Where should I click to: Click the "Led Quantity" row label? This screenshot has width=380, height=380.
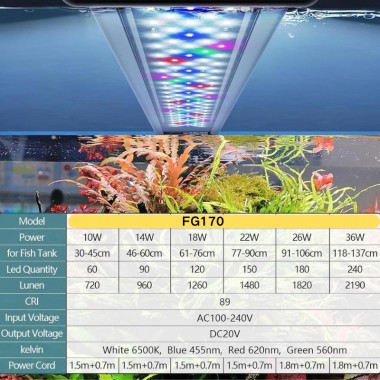(32, 269)
